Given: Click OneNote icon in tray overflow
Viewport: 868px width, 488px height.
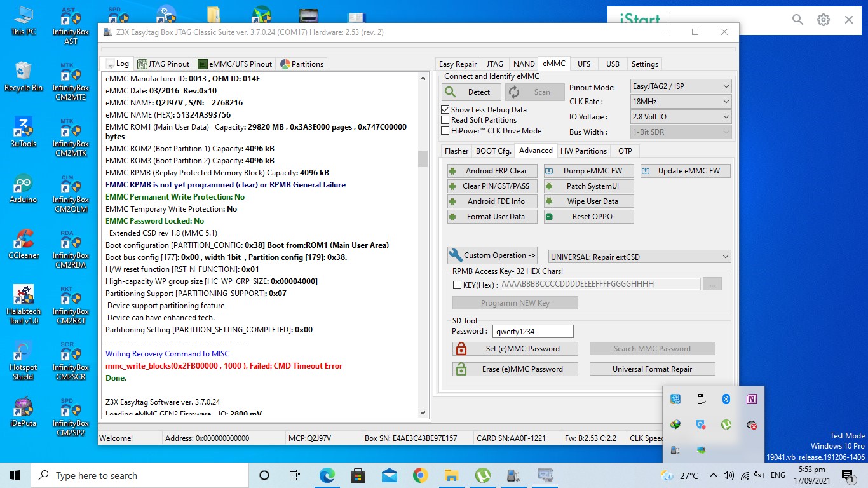Looking at the screenshot, I should click(x=752, y=399).
